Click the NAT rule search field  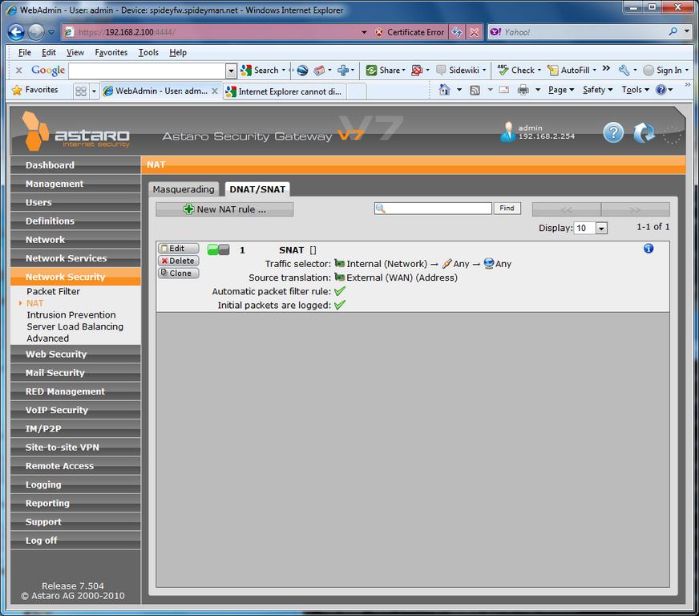click(434, 209)
